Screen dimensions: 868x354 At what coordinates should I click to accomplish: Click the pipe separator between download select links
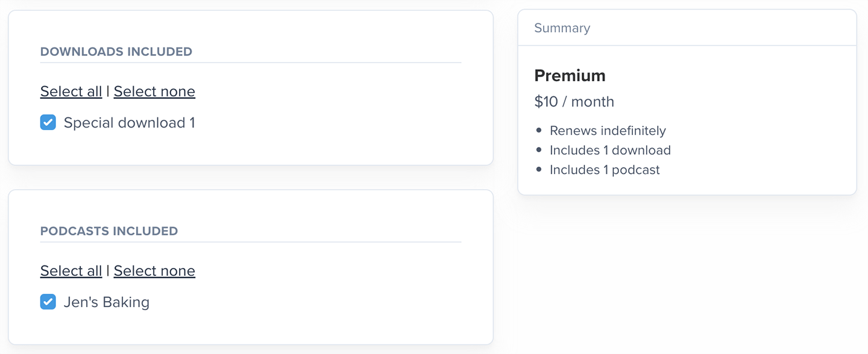tap(108, 91)
